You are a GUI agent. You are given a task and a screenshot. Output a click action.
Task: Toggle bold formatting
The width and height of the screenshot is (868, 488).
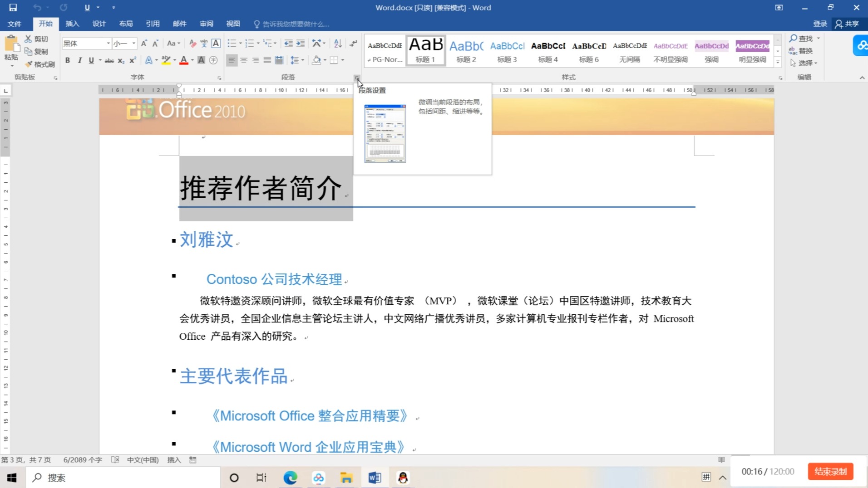click(x=68, y=60)
